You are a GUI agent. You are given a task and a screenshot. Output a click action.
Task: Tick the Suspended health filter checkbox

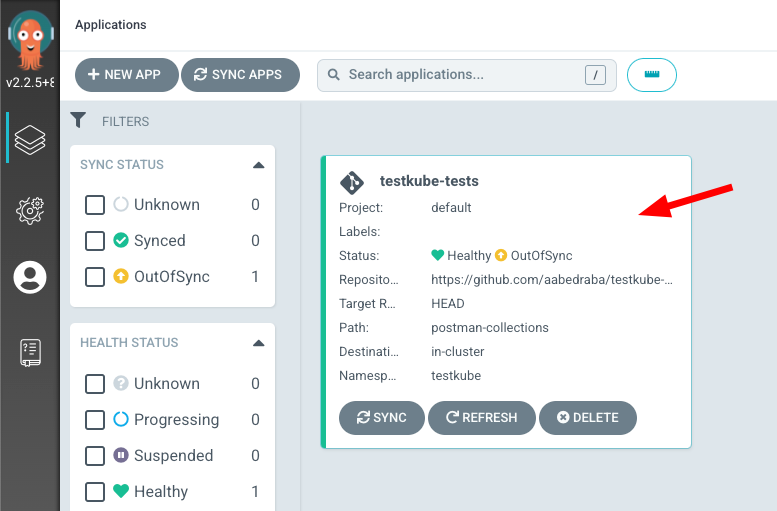pyautogui.click(x=95, y=455)
